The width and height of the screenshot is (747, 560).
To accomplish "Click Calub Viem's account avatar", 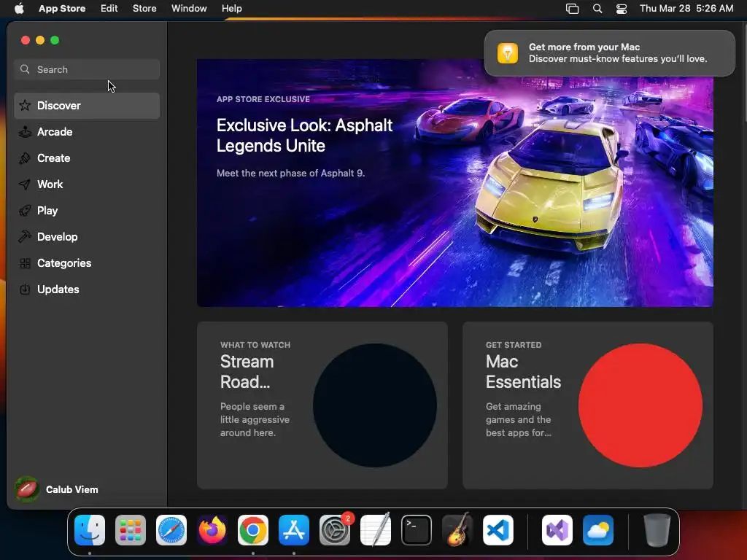I will pos(27,489).
